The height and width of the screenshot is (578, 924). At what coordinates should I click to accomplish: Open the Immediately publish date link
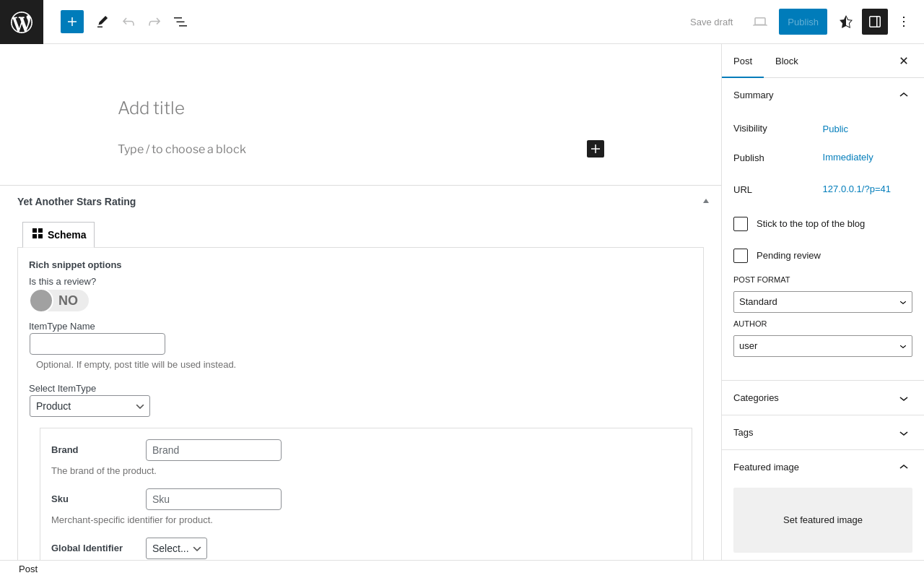(847, 157)
